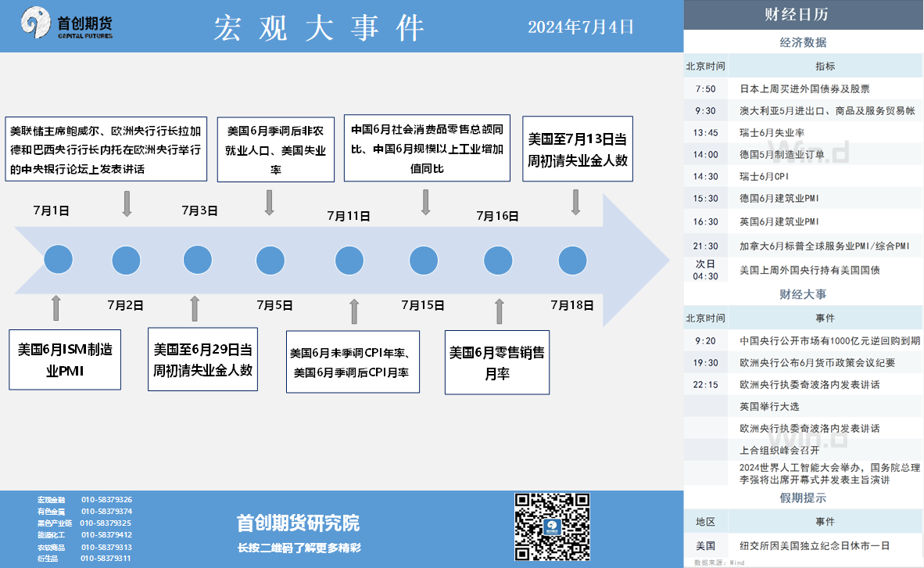The height and width of the screenshot is (568, 924).
Task: Click the up arrow above 美国6月零售销售月率 box
Action: 500,311
